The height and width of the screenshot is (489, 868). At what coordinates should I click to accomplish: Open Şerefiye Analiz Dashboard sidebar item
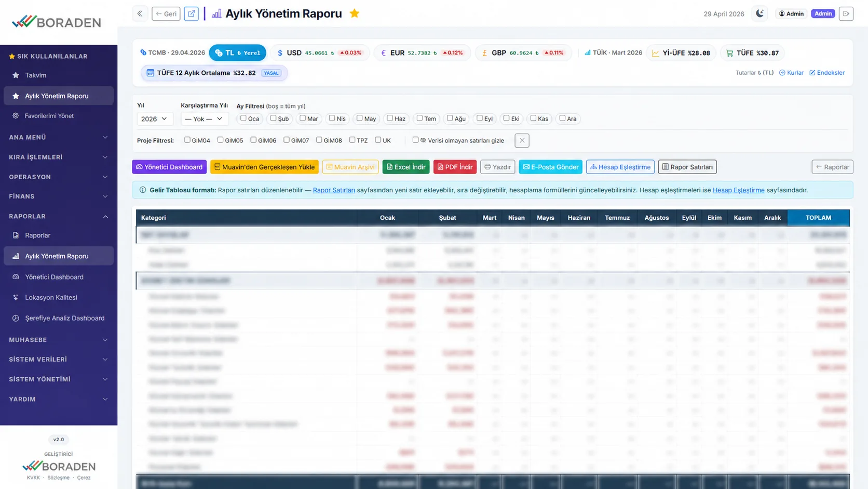pos(59,318)
